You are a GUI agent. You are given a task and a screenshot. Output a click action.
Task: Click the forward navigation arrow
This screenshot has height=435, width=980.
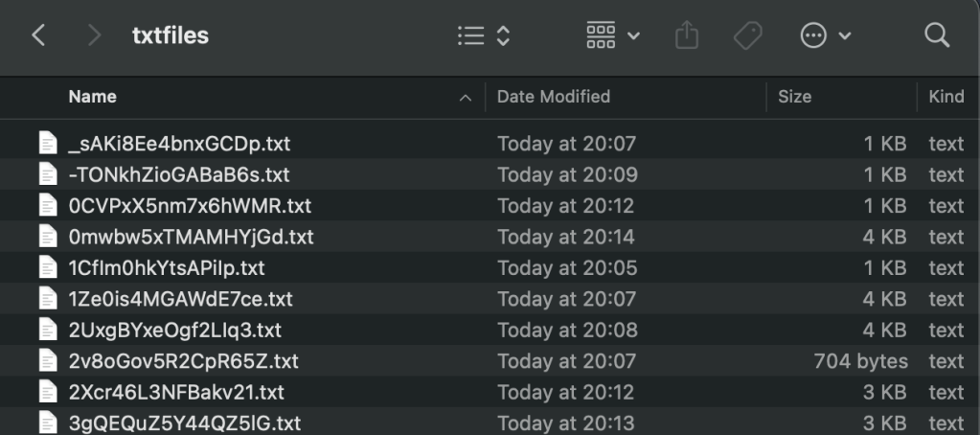pos(94,36)
